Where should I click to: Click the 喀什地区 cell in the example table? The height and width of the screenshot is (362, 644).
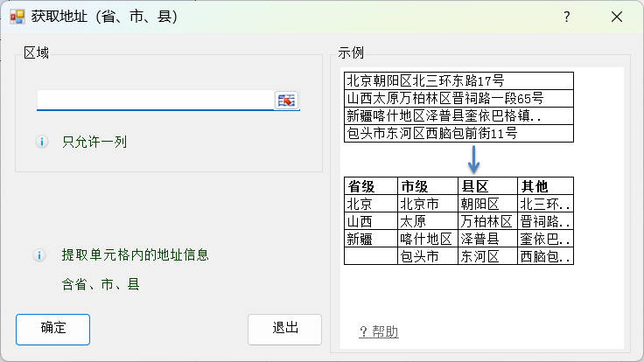coord(425,239)
